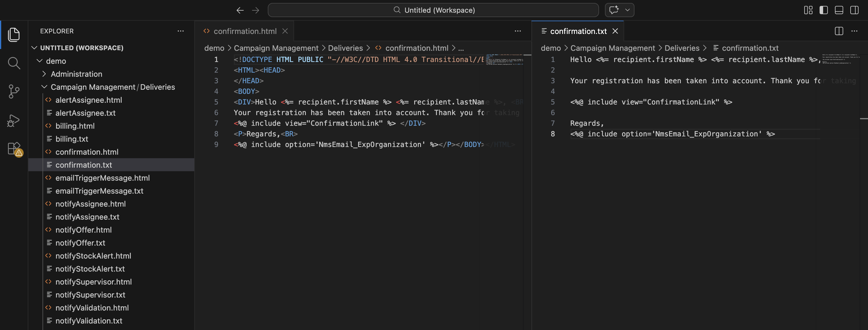The width and height of the screenshot is (868, 330).
Task: Toggle the primary side bar
Action: [x=823, y=10]
